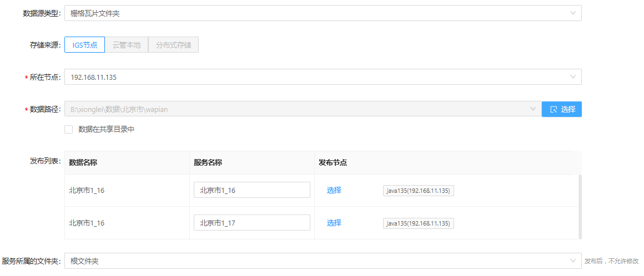
Task: Click the publish list vertical scrollbar
Action: pos(580,207)
